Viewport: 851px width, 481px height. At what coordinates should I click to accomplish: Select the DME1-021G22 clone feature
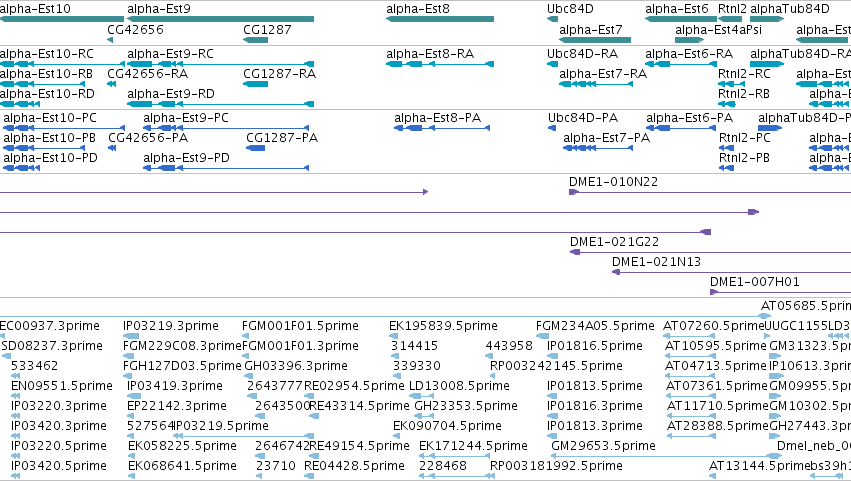click(x=710, y=252)
